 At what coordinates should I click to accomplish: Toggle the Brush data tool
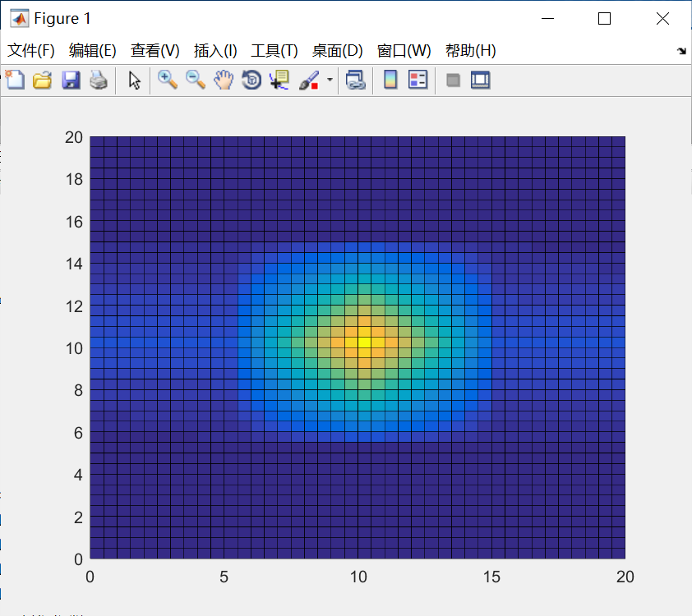309,80
